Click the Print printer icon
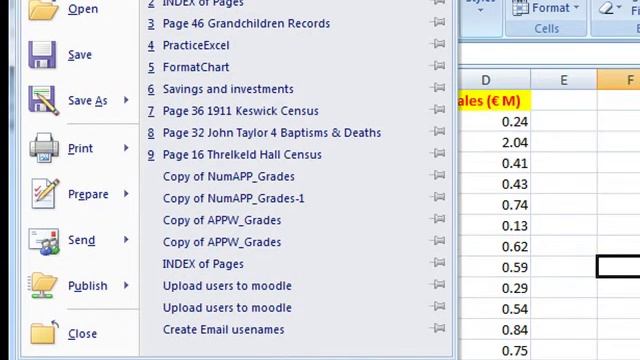 [43, 148]
